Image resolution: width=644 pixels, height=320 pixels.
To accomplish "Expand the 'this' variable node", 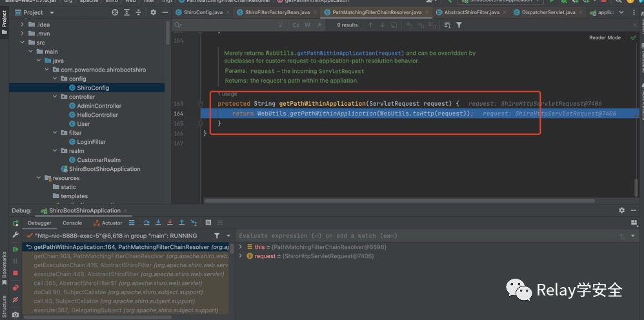I will click(241, 247).
